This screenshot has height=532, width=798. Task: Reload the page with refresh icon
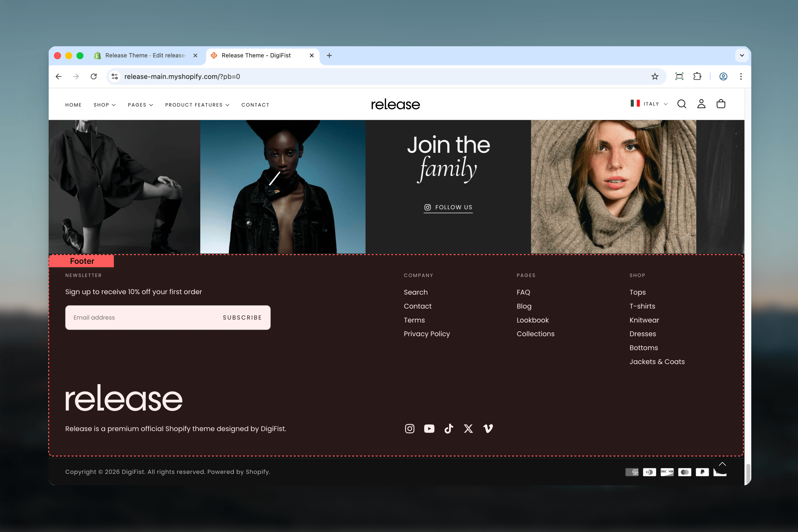click(94, 76)
